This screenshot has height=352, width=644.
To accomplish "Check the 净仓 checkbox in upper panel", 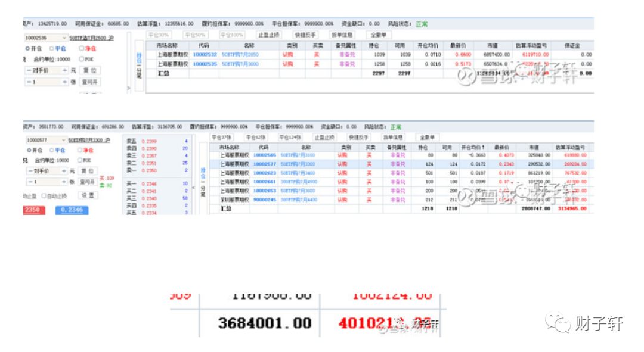I will [81, 49].
